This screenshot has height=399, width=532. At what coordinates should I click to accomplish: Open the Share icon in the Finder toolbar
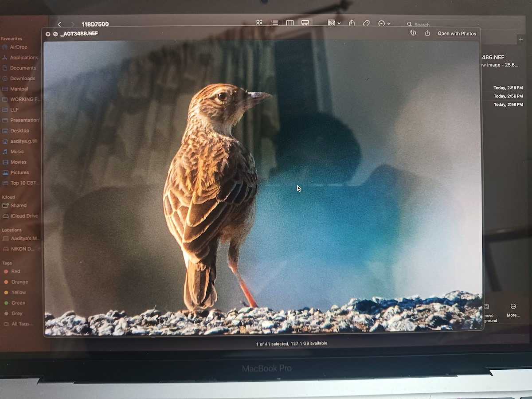(351, 23)
